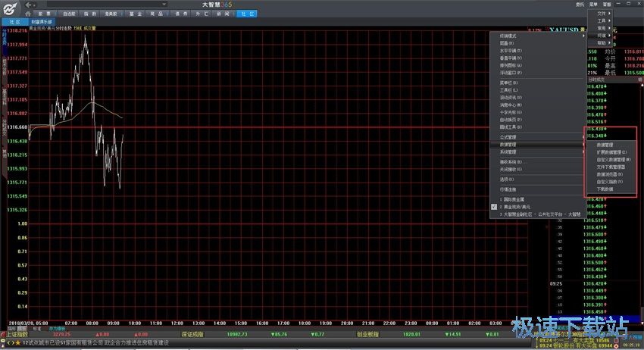Image resolution: width=644 pixels, height=350 pixels.
Task: Select 关闭接收 menu item
Action: tap(538, 169)
